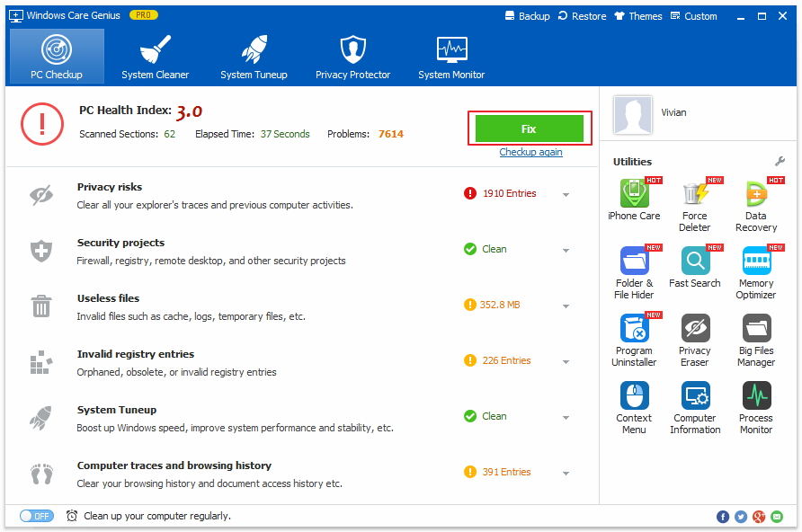This screenshot has height=532, width=802.
Task: Click the Privacy risks heading
Action: click(x=110, y=187)
